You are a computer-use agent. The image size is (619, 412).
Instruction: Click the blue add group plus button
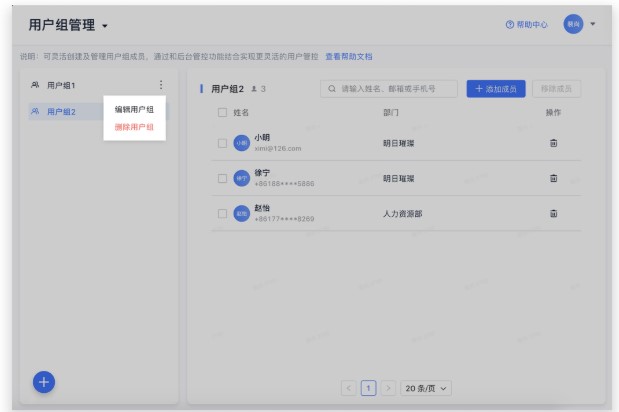[45, 382]
